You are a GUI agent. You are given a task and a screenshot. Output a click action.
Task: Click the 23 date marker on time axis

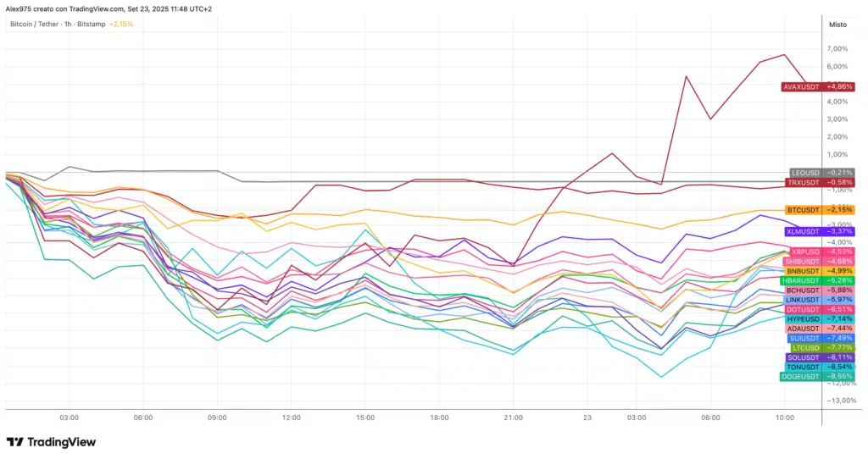(586, 418)
